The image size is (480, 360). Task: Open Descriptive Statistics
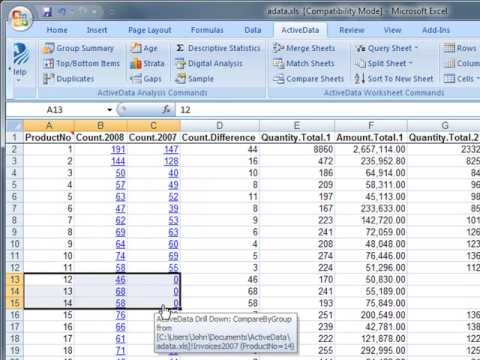click(x=218, y=48)
